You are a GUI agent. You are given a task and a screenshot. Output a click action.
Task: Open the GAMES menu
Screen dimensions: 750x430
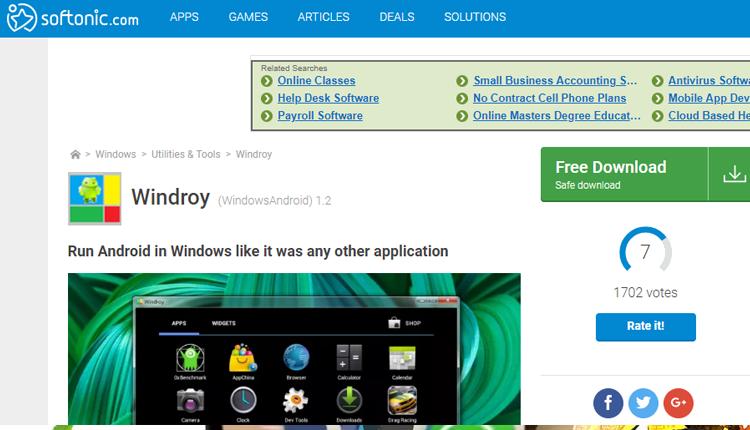248,17
